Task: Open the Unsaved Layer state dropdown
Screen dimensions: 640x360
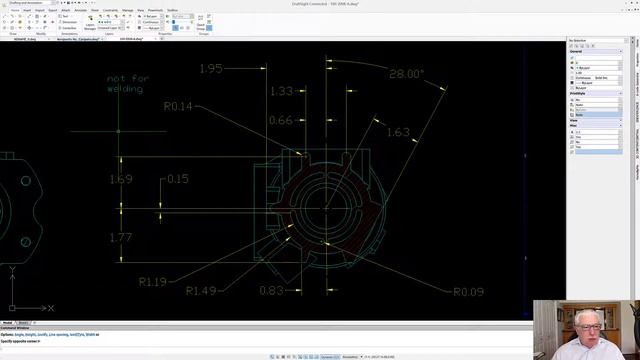Action: click(111, 28)
